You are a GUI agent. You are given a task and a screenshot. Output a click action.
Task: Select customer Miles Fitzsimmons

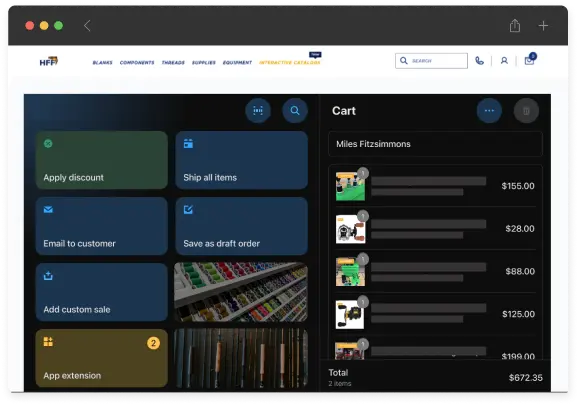click(435, 144)
